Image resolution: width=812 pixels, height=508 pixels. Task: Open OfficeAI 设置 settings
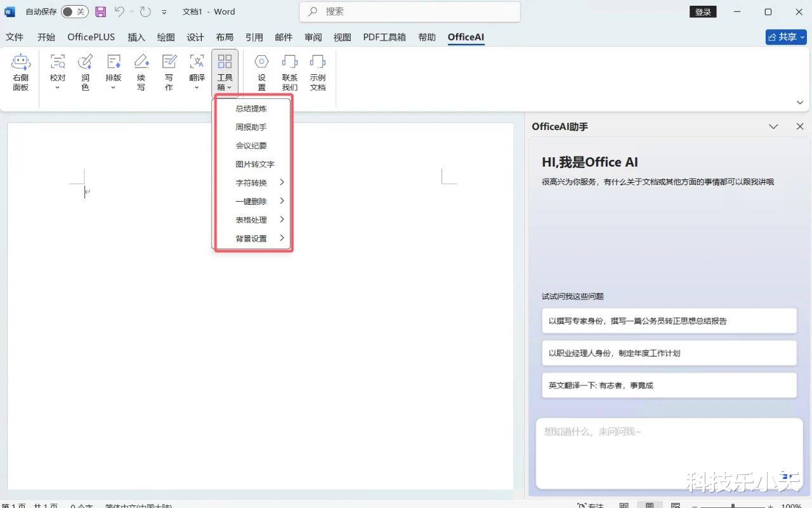(x=261, y=72)
